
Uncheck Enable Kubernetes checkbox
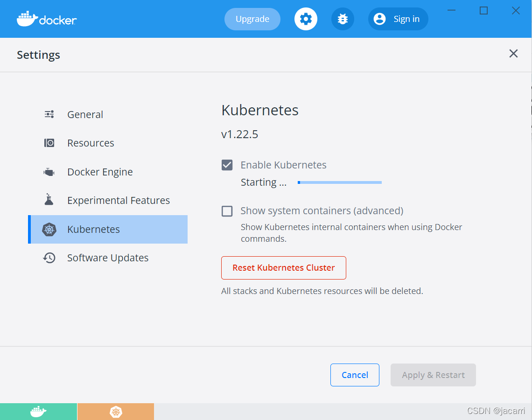(227, 165)
